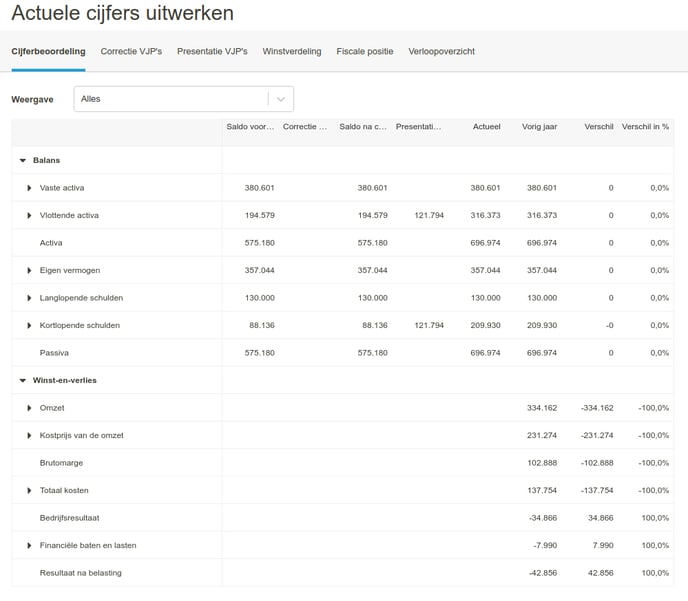Click the 'Saldo na c…' column header
The height and width of the screenshot is (601, 688).
363,127
